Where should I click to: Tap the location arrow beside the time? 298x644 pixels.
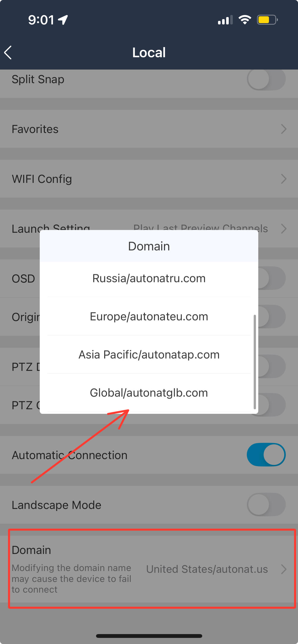[x=63, y=20]
